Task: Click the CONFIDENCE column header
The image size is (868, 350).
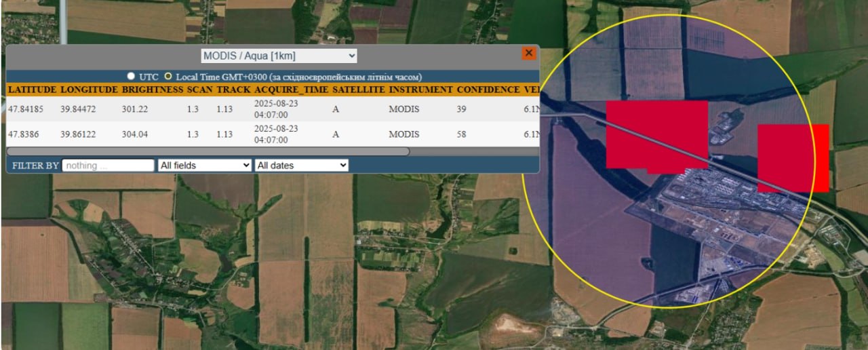Action: (487, 90)
